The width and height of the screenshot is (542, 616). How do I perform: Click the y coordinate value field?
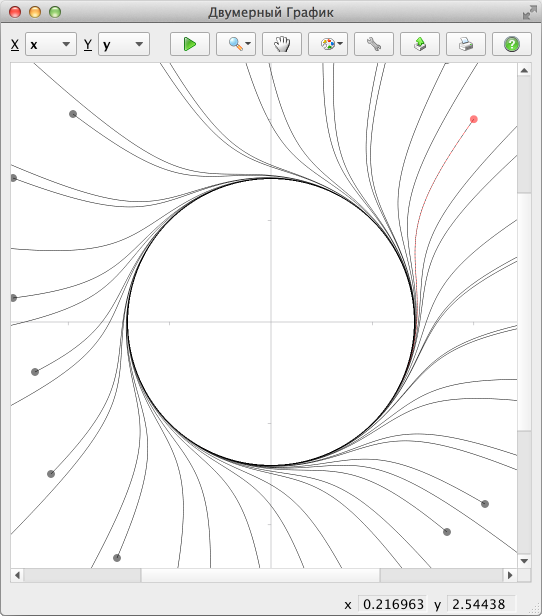(481, 604)
